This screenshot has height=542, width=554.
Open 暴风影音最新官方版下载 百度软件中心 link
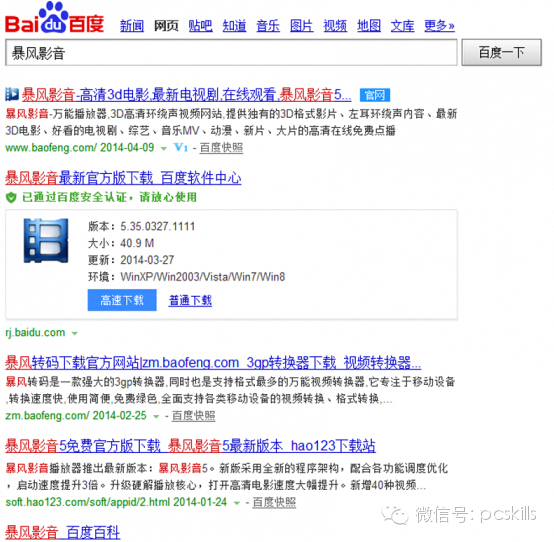point(123,178)
